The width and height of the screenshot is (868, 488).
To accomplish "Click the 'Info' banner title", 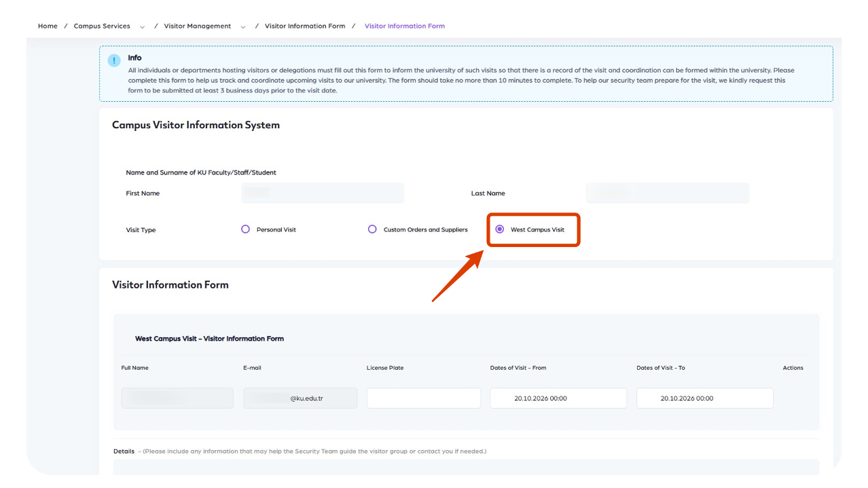I will coord(134,58).
